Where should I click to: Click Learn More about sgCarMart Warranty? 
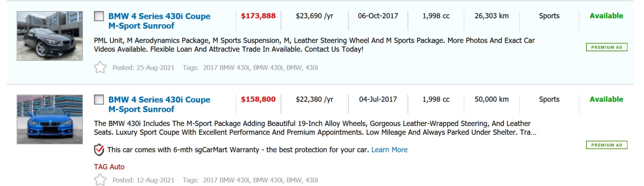pos(389,150)
